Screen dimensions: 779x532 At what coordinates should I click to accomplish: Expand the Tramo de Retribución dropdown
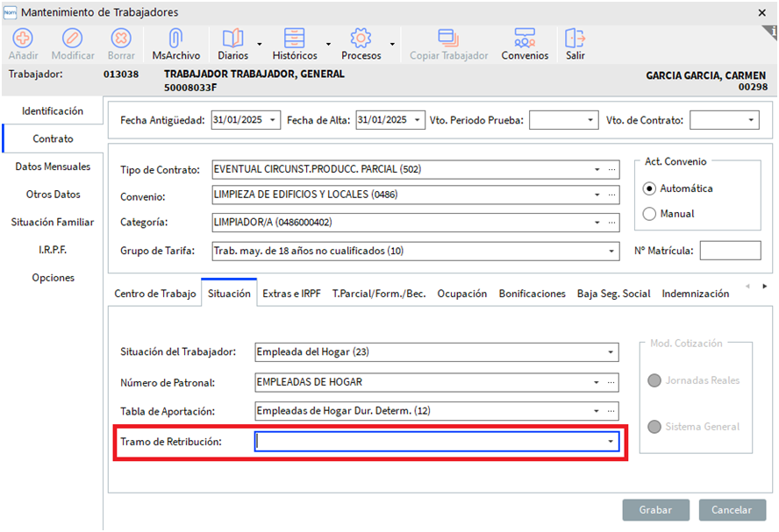pos(611,442)
